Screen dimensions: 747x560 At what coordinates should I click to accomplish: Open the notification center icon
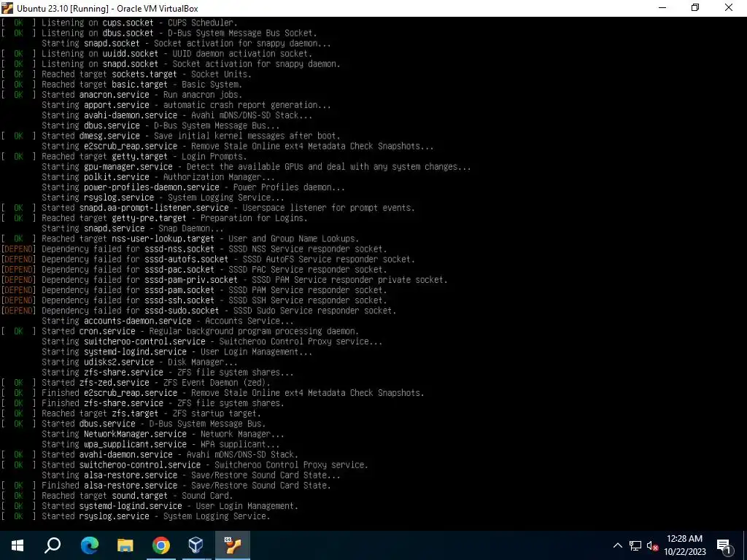coord(724,545)
